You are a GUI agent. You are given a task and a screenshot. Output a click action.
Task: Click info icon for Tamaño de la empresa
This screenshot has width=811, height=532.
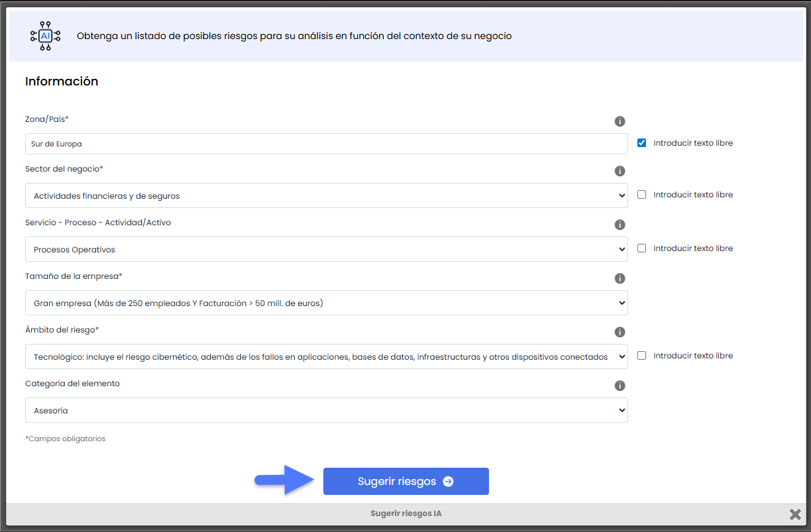[x=620, y=278]
